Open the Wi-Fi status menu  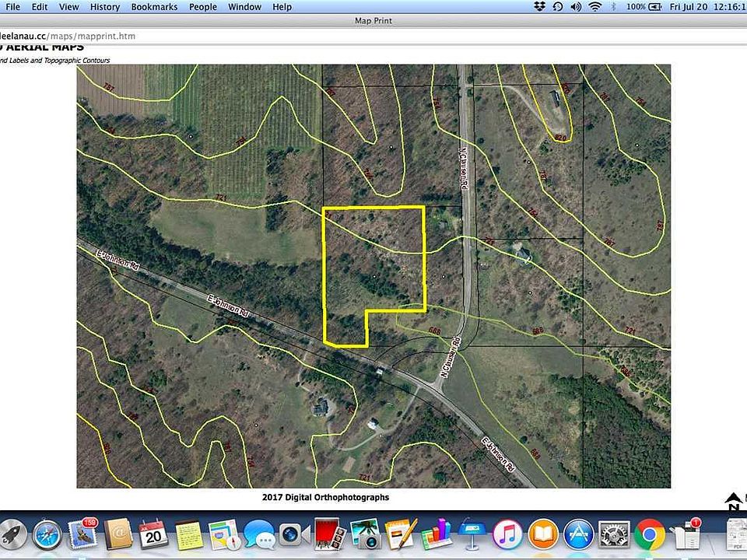pyautogui.click(x=594, y=7)
